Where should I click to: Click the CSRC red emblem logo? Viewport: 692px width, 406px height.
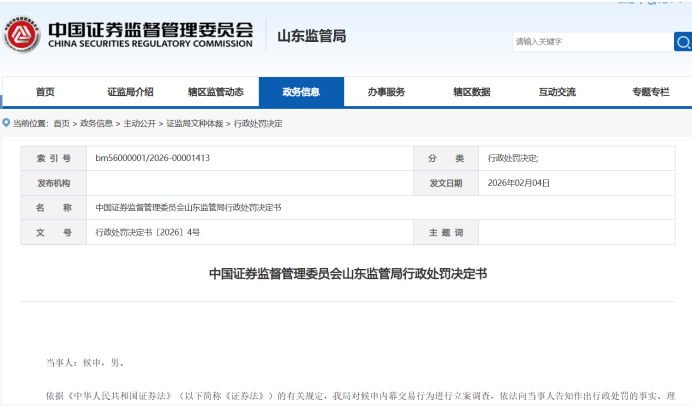pyautogui.click(x=22, y=35)
